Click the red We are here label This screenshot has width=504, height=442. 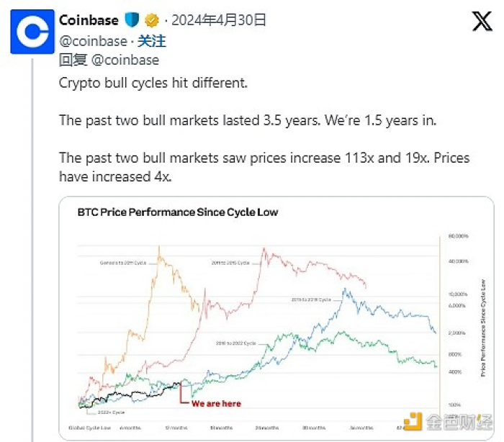pyautogui.click(x=216, y=404)
